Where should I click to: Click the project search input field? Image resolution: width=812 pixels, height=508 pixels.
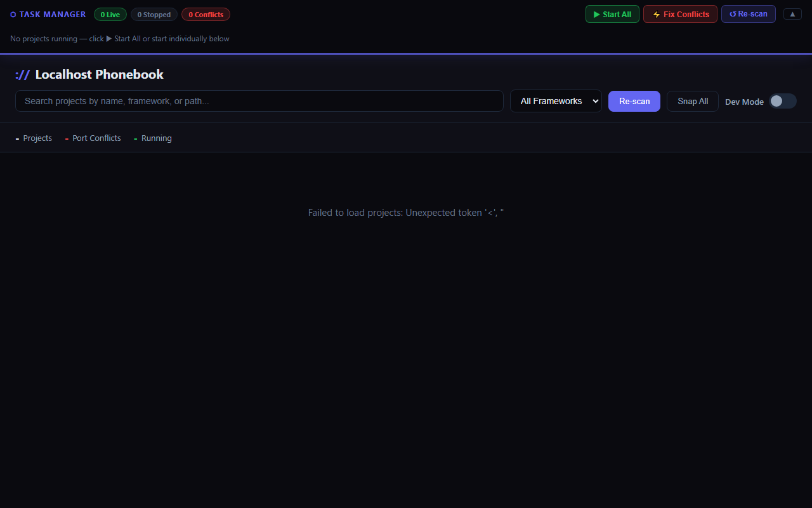click(x=259, y=101)
